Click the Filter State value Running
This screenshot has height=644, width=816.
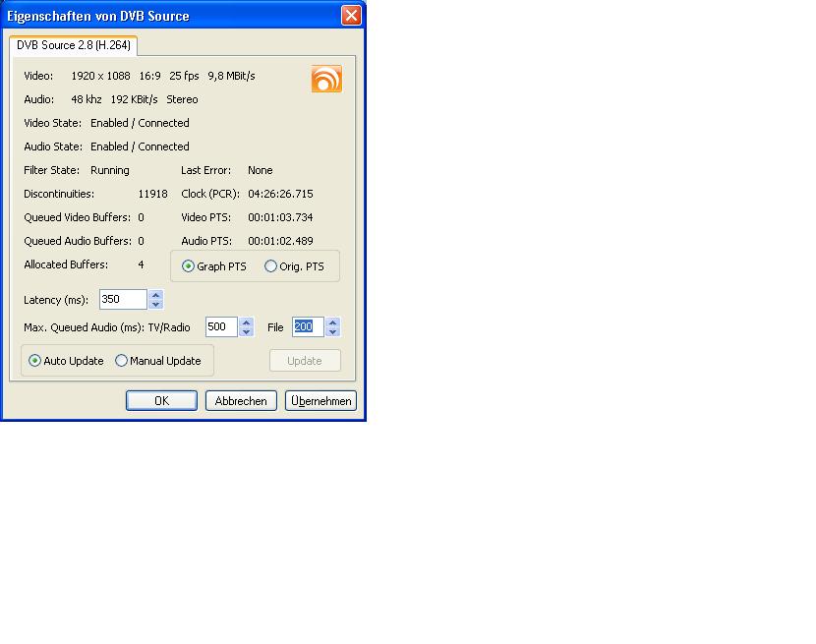click(x=110, y=171)
